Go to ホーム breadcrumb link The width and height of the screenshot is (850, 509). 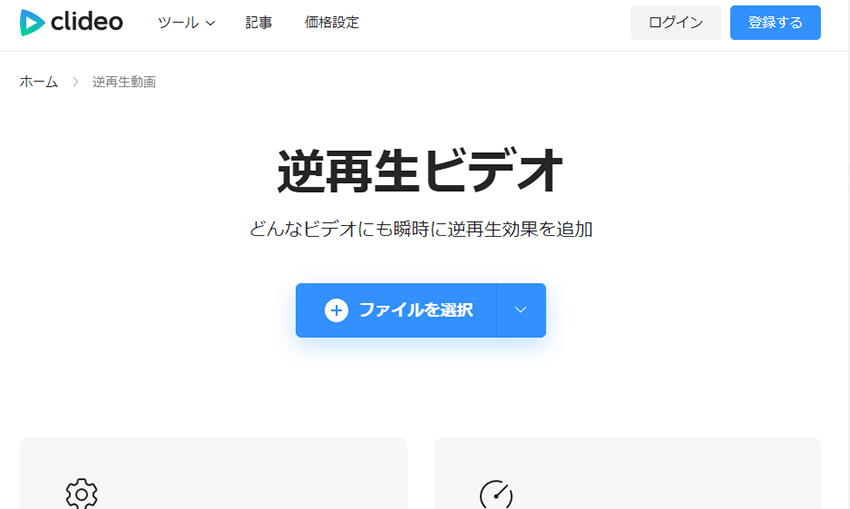tap(38, 82)
